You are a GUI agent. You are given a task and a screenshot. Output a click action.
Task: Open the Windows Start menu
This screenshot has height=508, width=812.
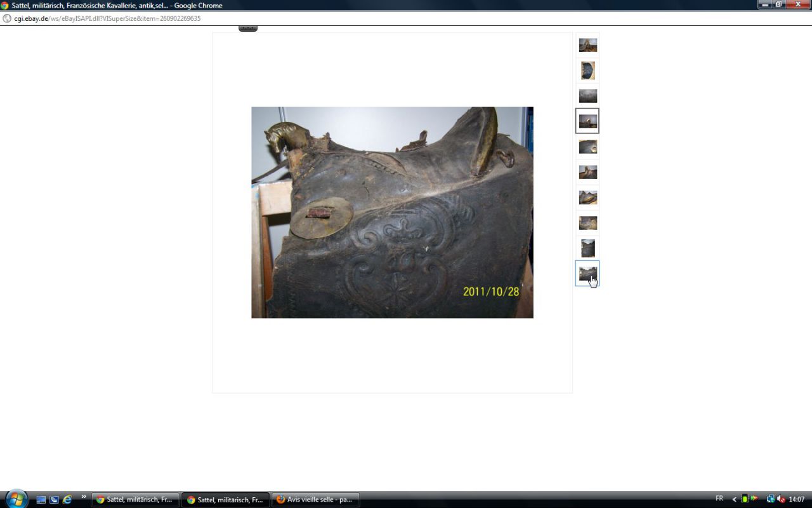tap(16, 498)
